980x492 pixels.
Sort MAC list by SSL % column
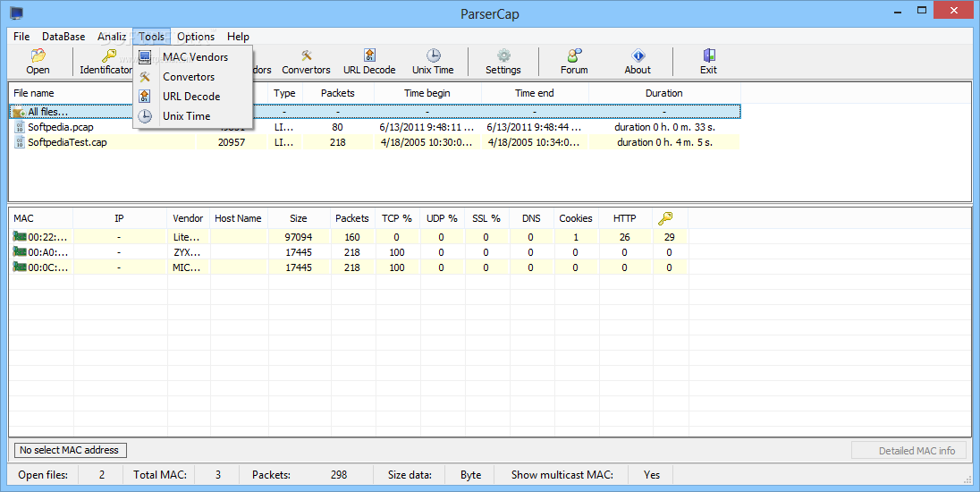tap(487, 218)
